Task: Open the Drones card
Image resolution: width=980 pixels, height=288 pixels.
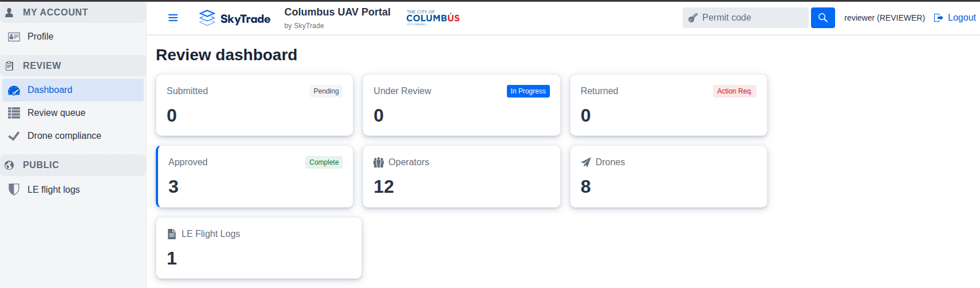Action: [x=668, y=177]
